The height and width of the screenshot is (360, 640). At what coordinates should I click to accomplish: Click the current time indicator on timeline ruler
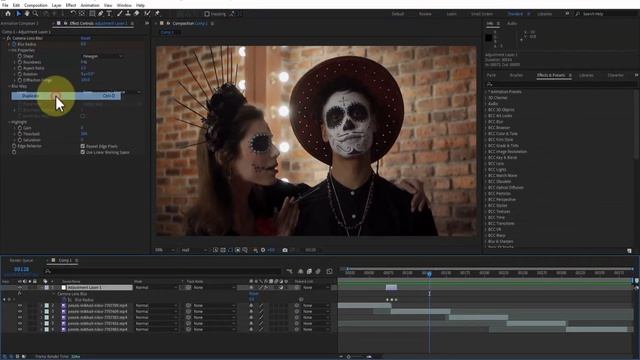click(x=429, y=273)
